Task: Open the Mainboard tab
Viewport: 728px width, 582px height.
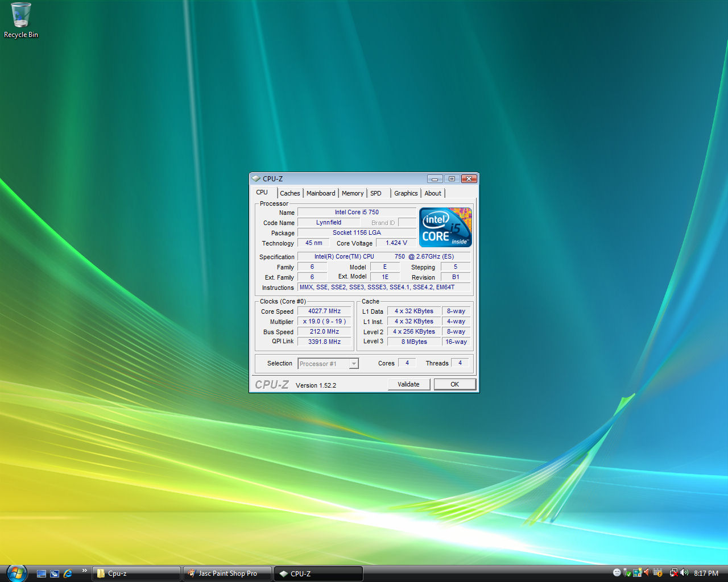Action: (321, 193)
